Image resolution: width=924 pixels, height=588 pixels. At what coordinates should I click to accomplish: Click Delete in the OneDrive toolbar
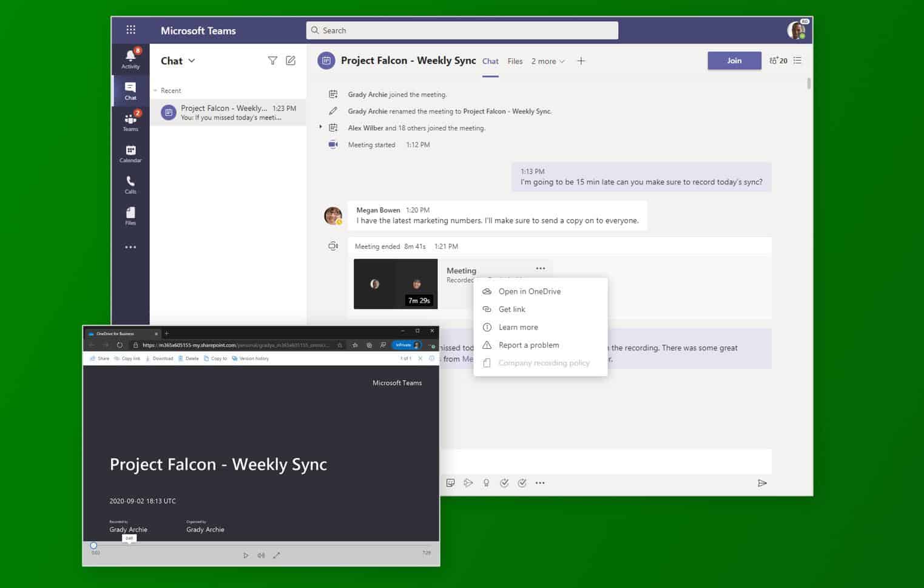pyautogui.click(x=188, y=359)
